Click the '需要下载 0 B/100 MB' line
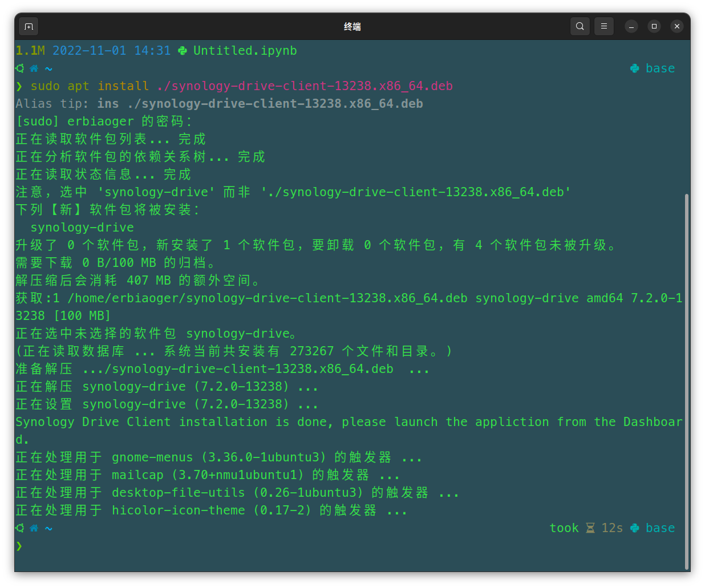The height and width of the screenshot is (588, 705). click(x=115, y=263)
